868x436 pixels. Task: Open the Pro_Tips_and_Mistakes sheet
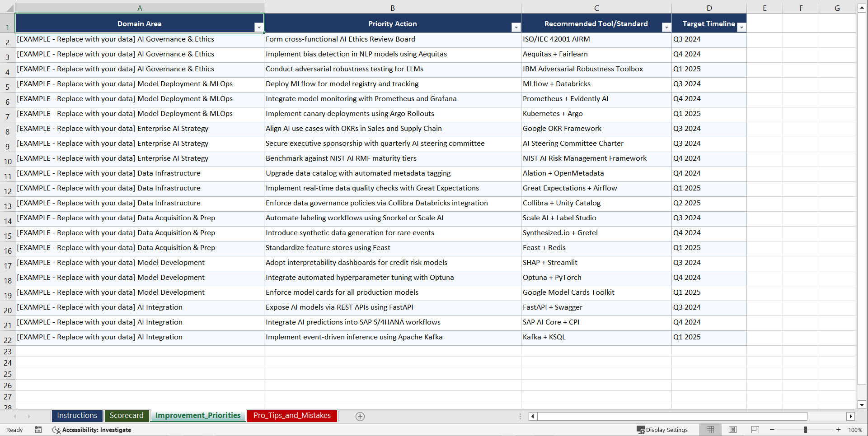click(292, 416)
